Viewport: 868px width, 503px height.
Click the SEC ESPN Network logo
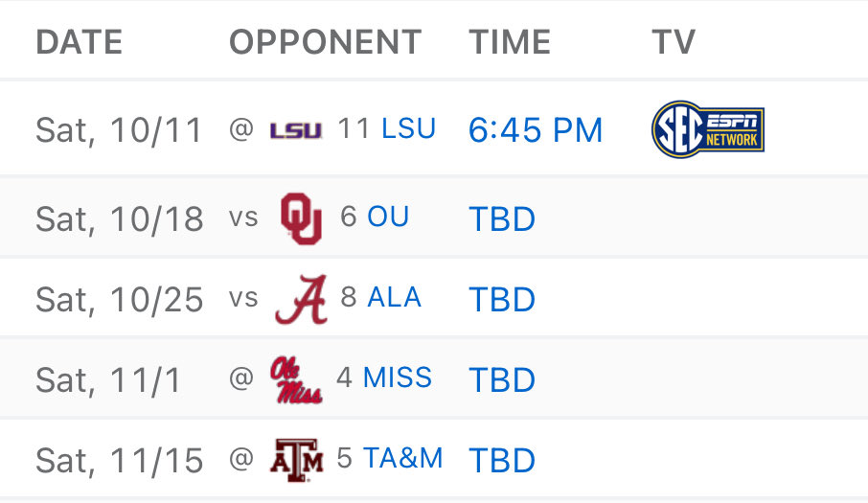(x=707, y=129)
